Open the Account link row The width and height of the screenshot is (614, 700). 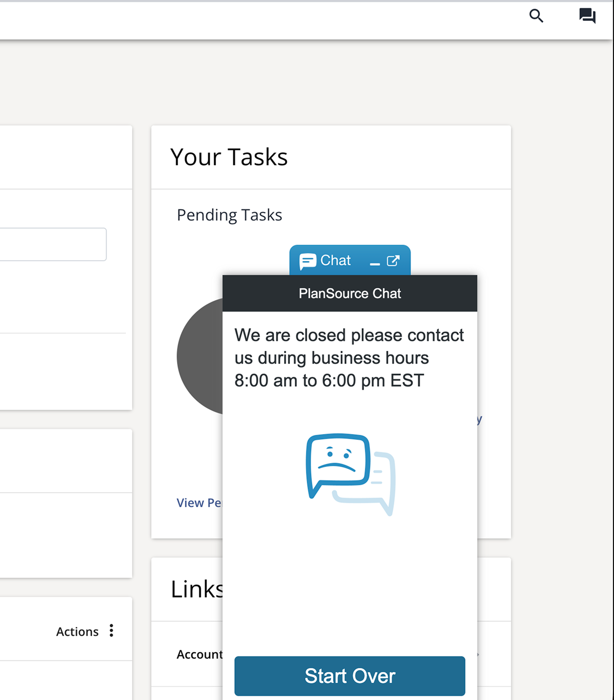coord(199,654)
